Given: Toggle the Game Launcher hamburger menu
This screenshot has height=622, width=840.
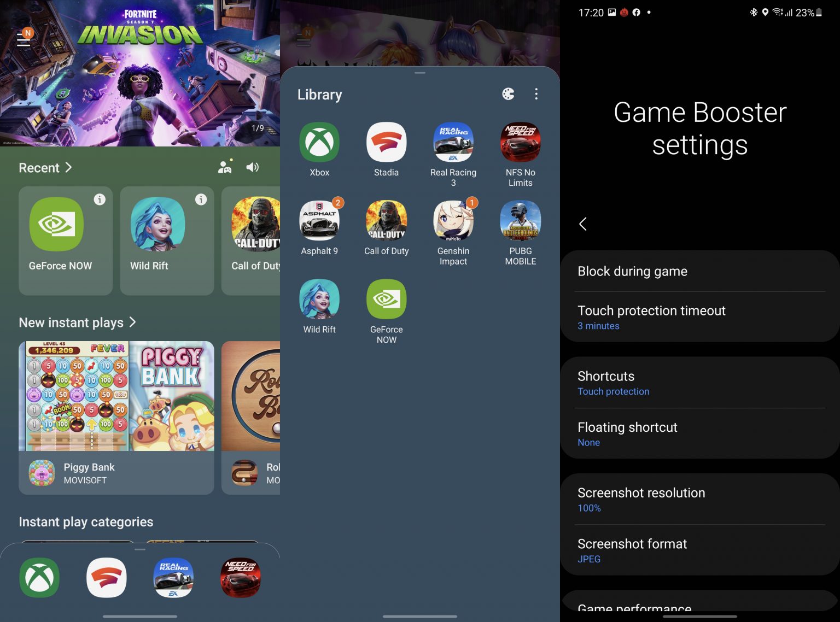Looking at the screenshot, I should tap(23, 38).
